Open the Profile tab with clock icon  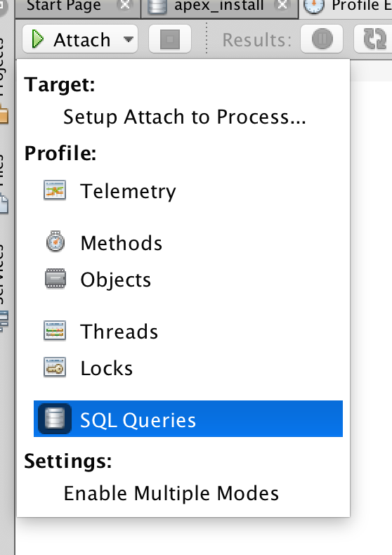pyautogui.click(x=346, y=6)
